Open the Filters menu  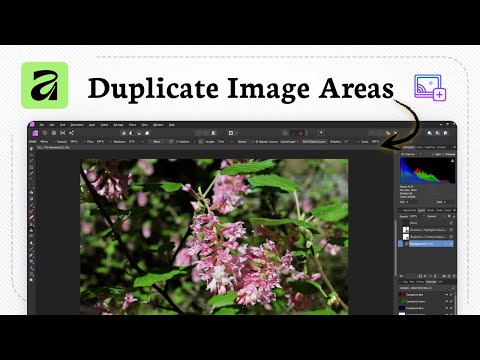pyautogui.click(x=133, y=125)
